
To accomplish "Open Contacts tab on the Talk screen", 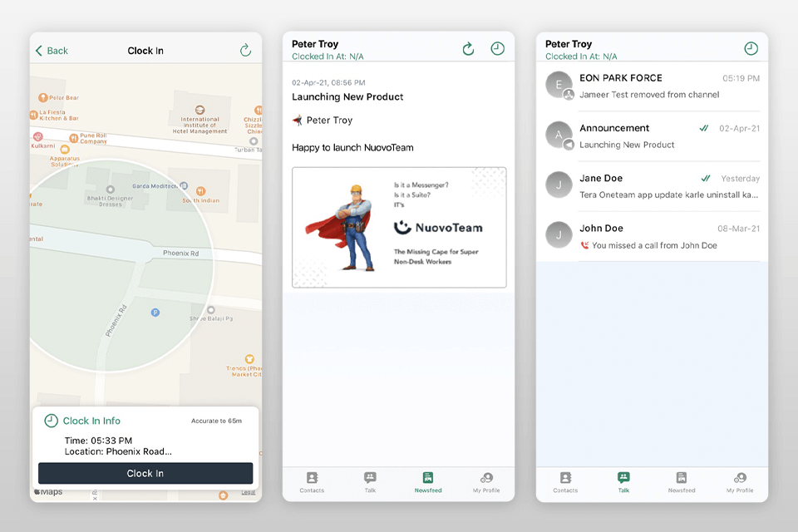I will 565,481.
